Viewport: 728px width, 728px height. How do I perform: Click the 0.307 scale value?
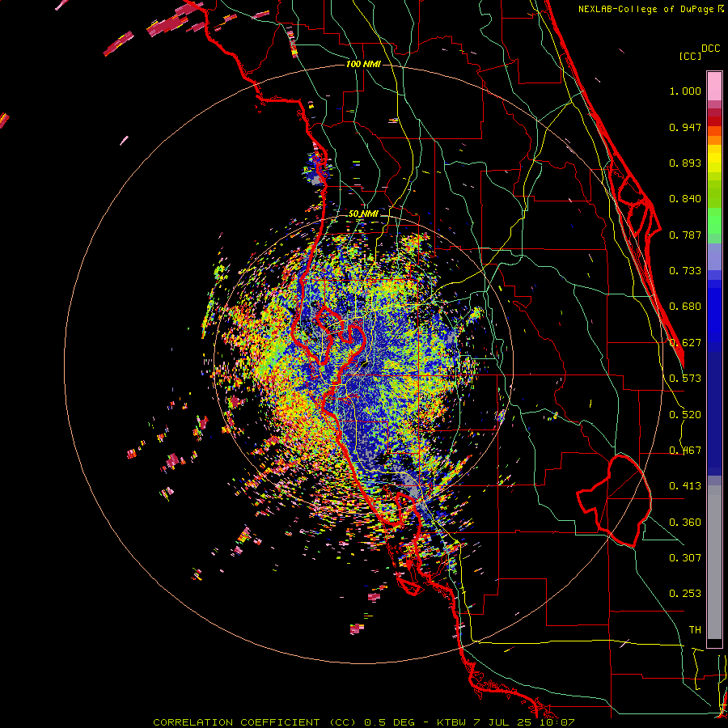[x=685, y=558]
